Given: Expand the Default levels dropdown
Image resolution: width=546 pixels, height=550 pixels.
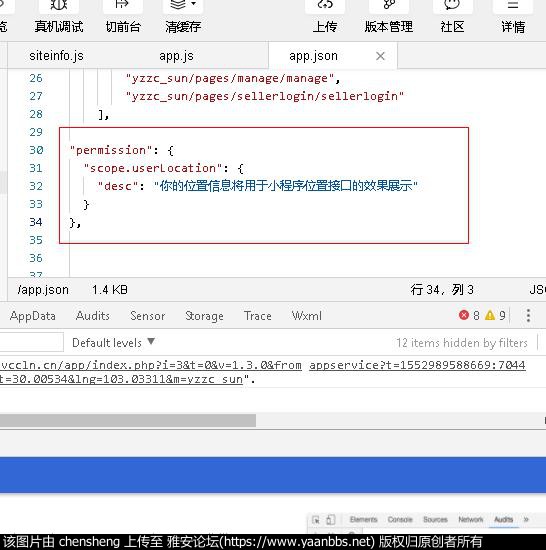Looking at the screenshot, I should coord(113,342).
